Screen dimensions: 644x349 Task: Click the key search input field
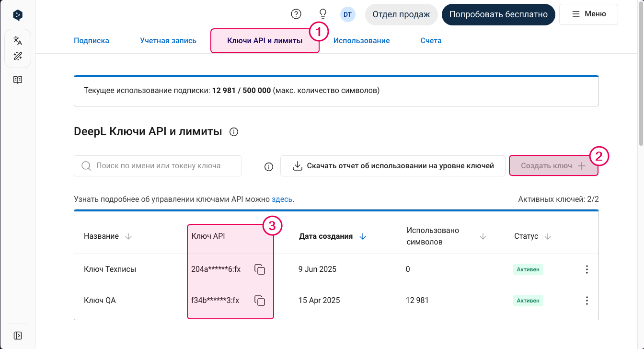click(x=157, y=165)
